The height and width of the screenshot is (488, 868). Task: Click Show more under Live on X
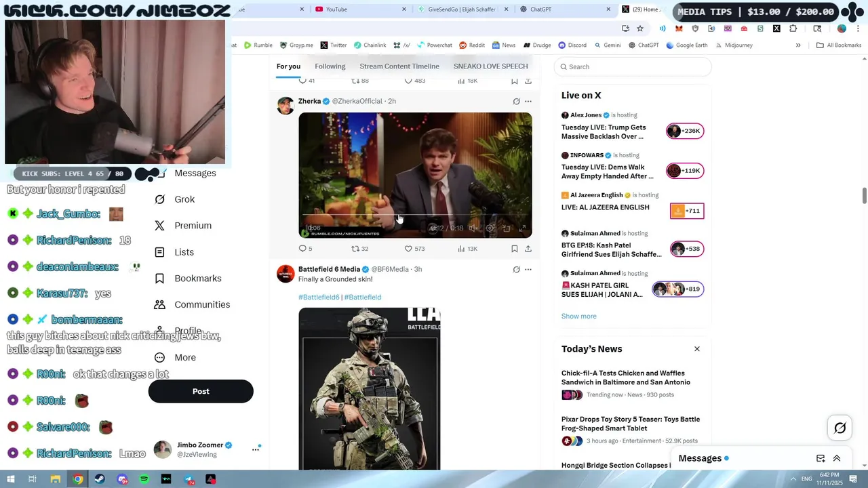579,316
